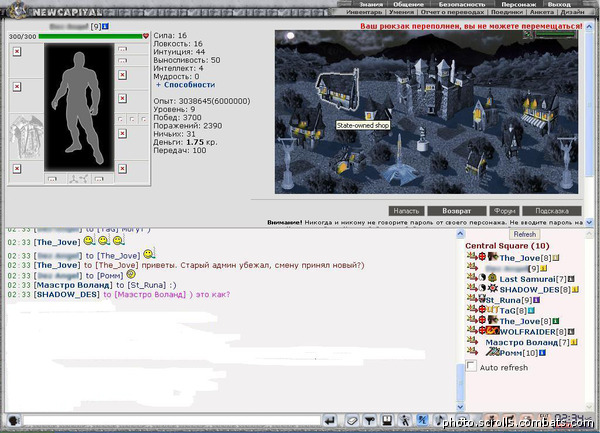The image size is (600, 433).
Task: Click the chat scrollbar down arrow
Action: pyautogui.click(x=460, y=407)
